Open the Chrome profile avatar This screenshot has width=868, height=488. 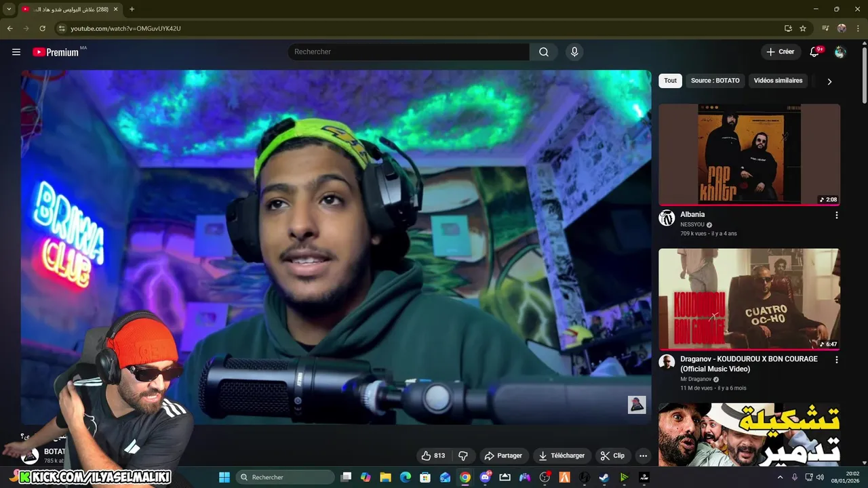(842, 28)
